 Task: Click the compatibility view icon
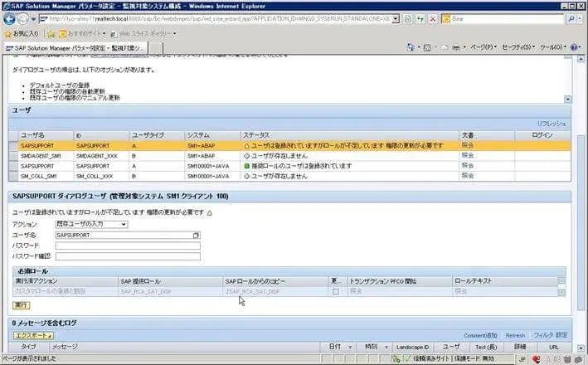pos(408,19)
